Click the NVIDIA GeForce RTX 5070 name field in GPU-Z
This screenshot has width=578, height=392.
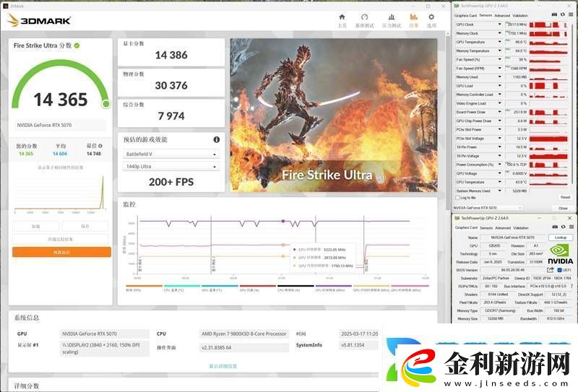pos(512,238)
